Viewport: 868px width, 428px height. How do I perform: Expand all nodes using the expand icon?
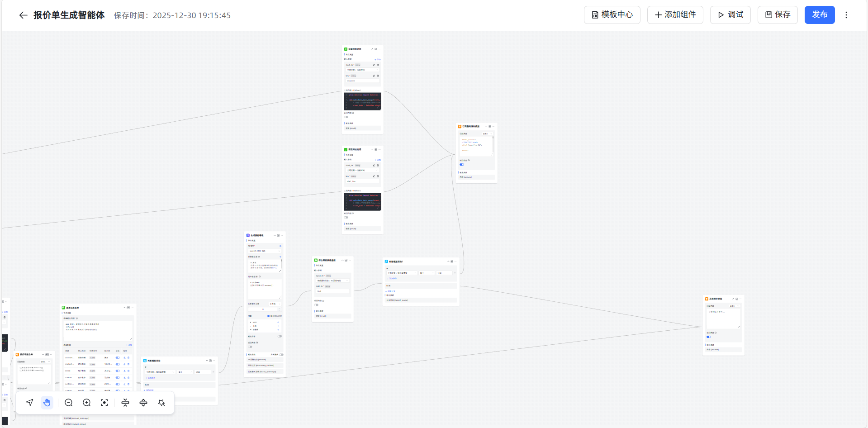[x=143, y=403]
